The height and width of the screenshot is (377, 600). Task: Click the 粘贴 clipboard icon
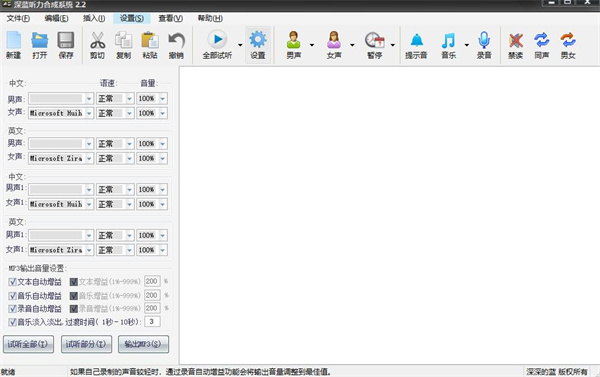coord(150,45)
